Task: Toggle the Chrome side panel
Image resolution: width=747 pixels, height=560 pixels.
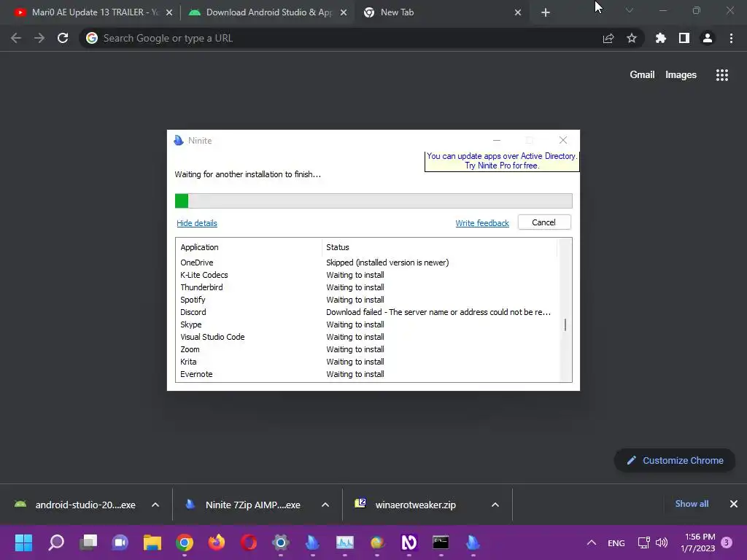Action: (x=684, y=38)
